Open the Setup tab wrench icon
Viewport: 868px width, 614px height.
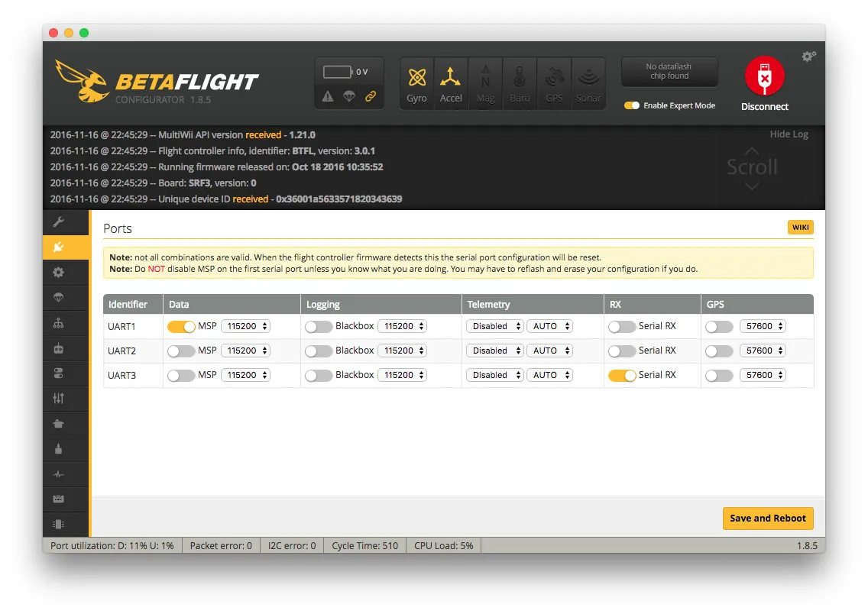[58, 222]
